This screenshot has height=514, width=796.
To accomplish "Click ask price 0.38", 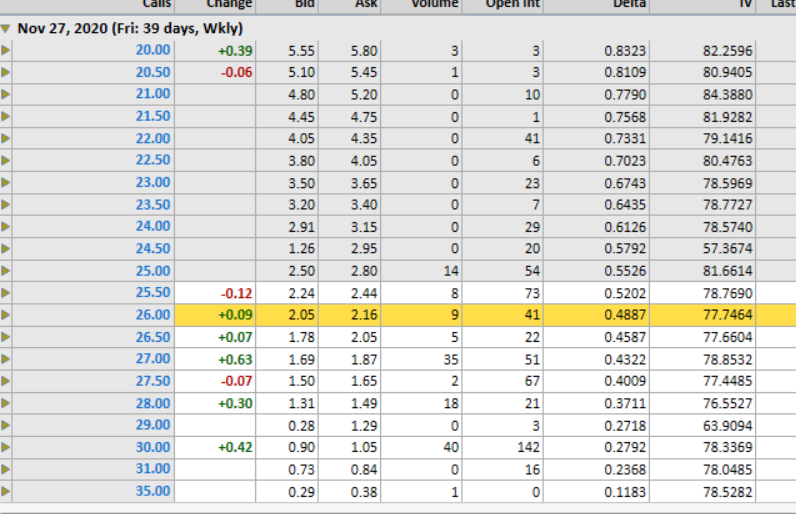I will pos(364,492).
